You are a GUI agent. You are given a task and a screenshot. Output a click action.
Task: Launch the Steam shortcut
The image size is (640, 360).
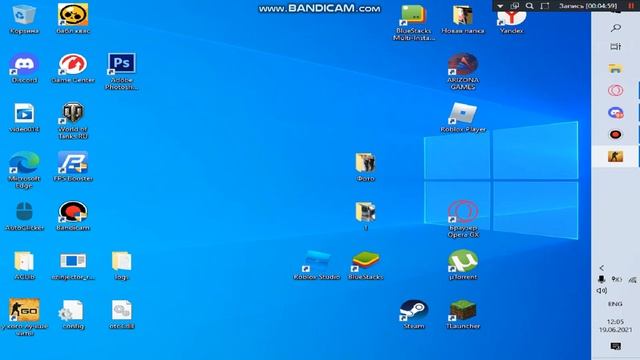(x=414, y=314)
